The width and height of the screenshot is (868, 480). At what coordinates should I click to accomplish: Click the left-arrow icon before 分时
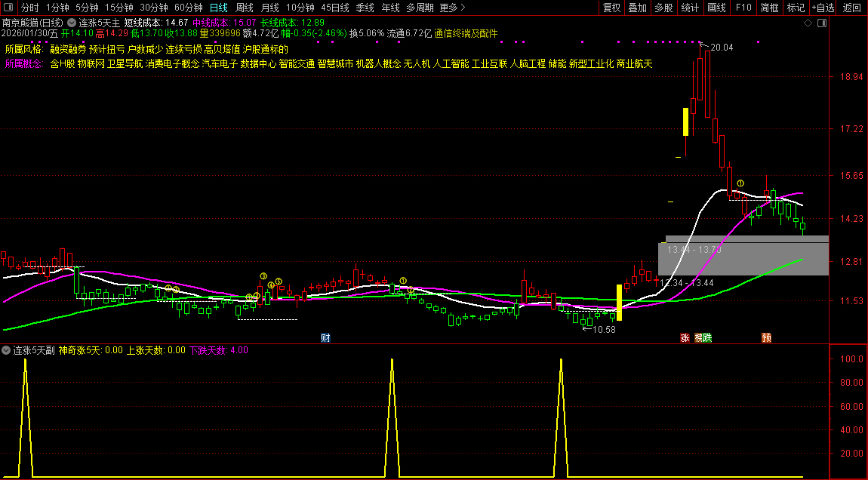tap(9, 8)
